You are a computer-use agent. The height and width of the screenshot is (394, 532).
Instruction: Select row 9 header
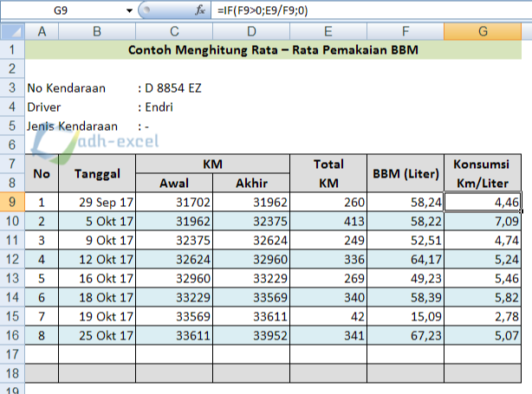pos(12,203)
